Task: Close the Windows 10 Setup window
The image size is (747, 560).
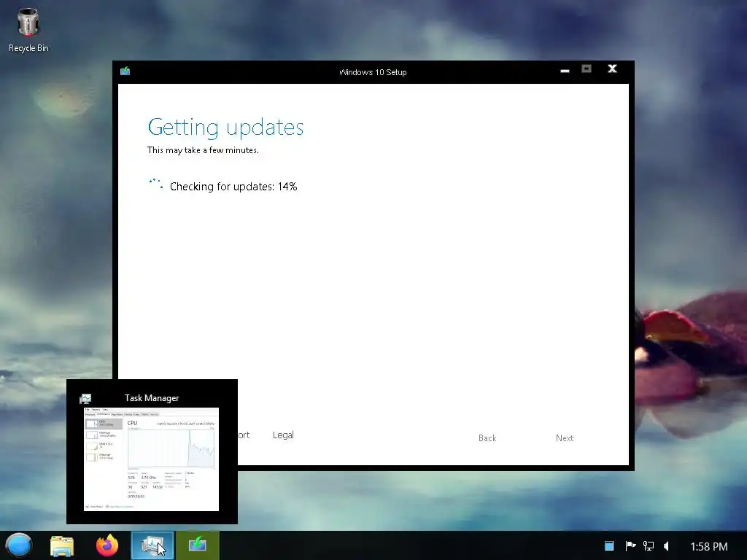Action: pos(612,69)
